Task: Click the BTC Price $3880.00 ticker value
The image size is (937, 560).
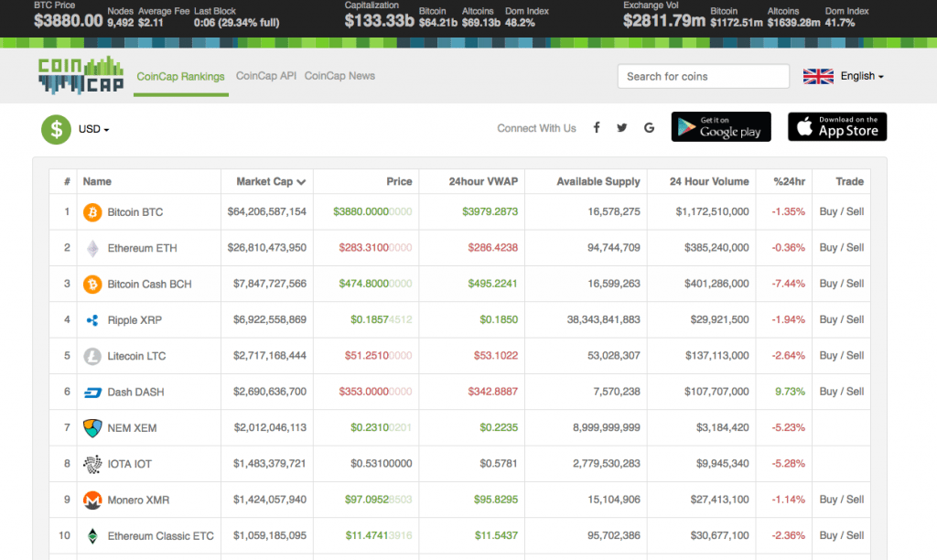Action: tap(68, 21)
